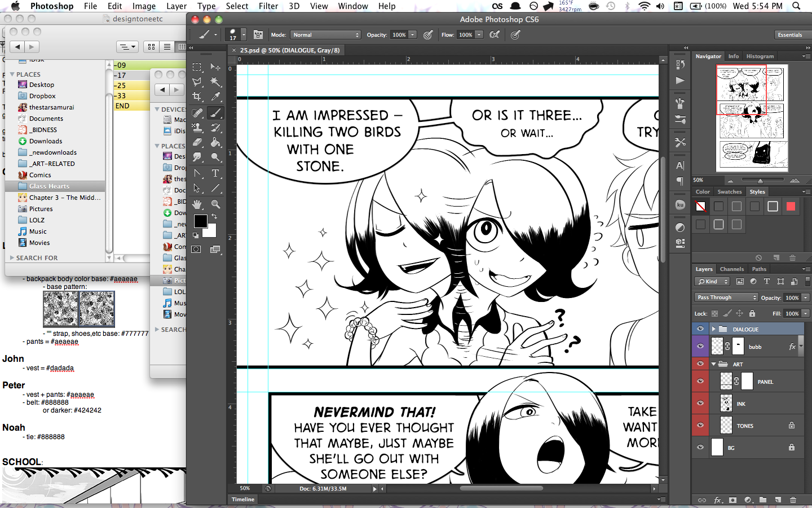Select the Direct Selection arrow tool
Image resolution: width=812 pixels, height=508 pixels.
[197, 188]
